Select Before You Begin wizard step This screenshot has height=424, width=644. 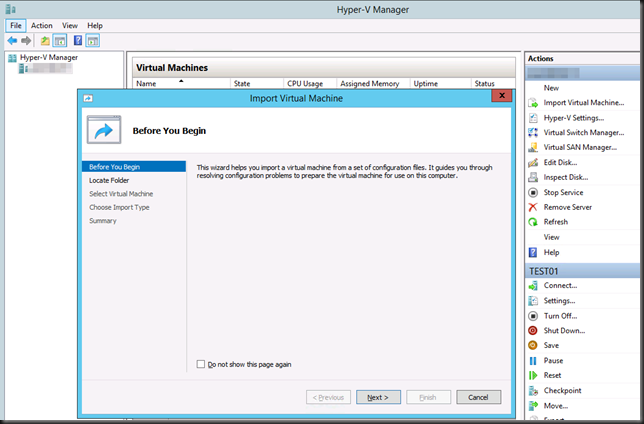134,167
